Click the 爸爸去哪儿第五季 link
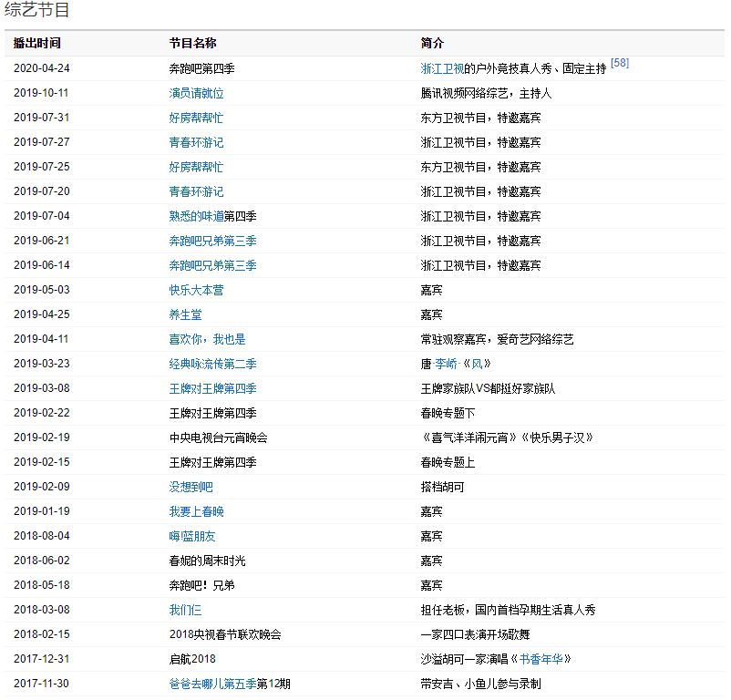 tap(212, 684)
